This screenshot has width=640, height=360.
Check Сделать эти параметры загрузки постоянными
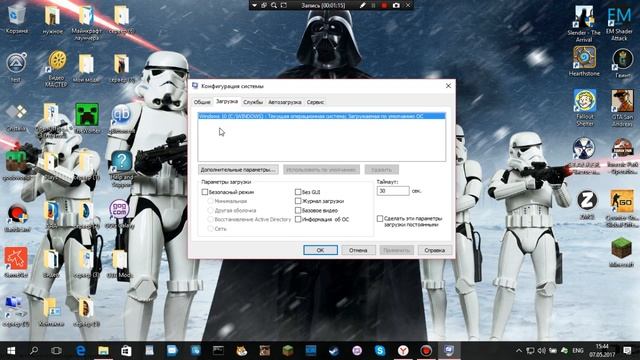380,219
